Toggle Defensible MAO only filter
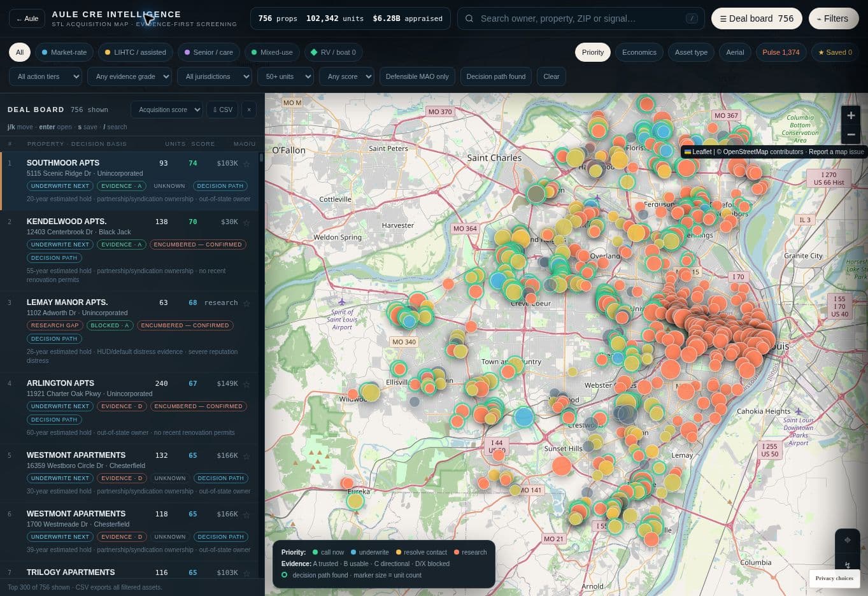This screenshot has height=596, width=868. (x=417, y=76)
